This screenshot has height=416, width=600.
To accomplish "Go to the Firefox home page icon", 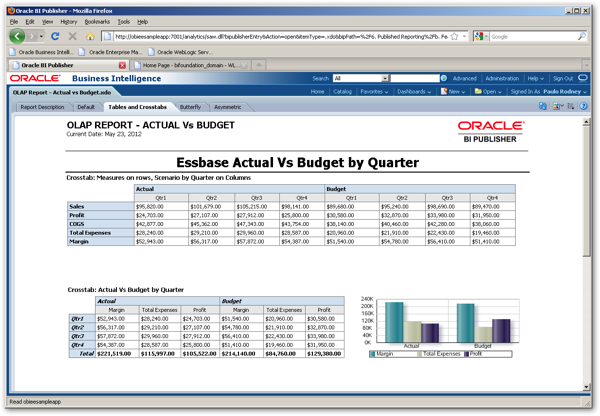I will (90, 36).
